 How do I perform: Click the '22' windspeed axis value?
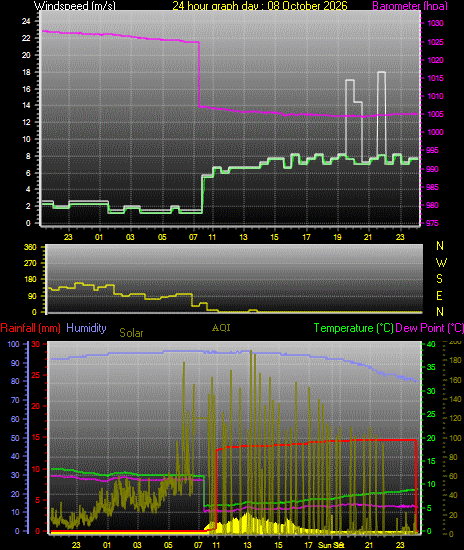point(26,38)
